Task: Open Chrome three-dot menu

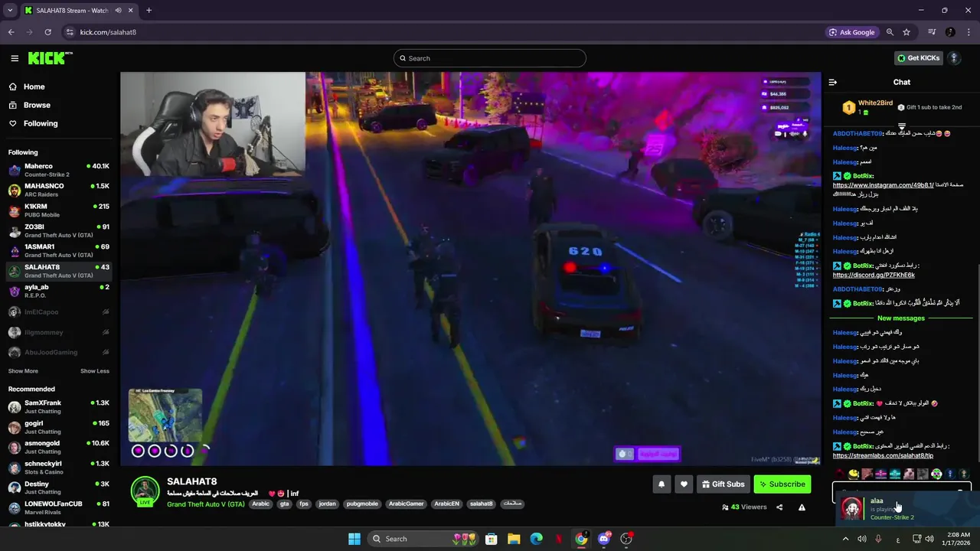Action: 969,32
